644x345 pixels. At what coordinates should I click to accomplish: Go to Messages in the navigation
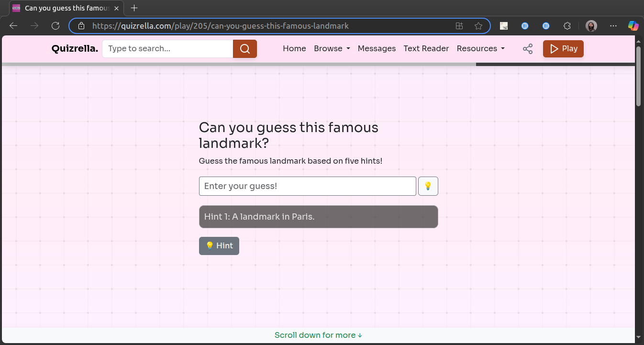(377, 48)
